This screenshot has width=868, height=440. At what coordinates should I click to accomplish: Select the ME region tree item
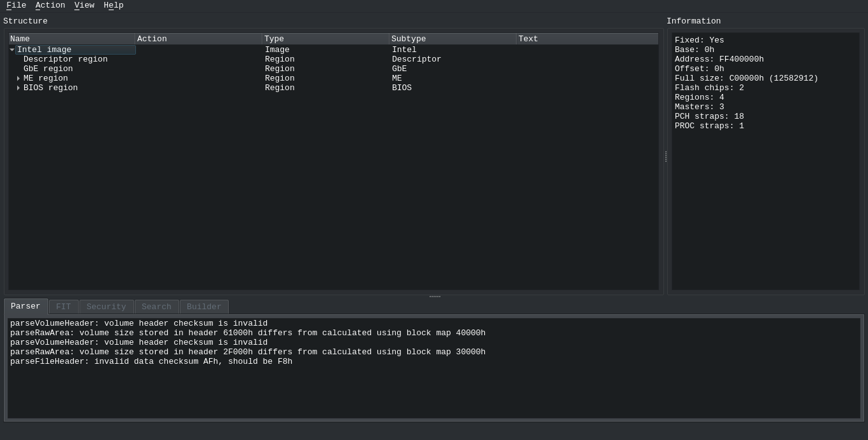pos(45,78)
